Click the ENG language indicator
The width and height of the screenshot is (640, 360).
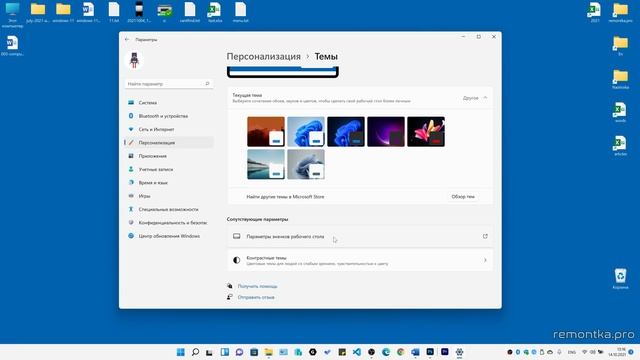point(571,352)
